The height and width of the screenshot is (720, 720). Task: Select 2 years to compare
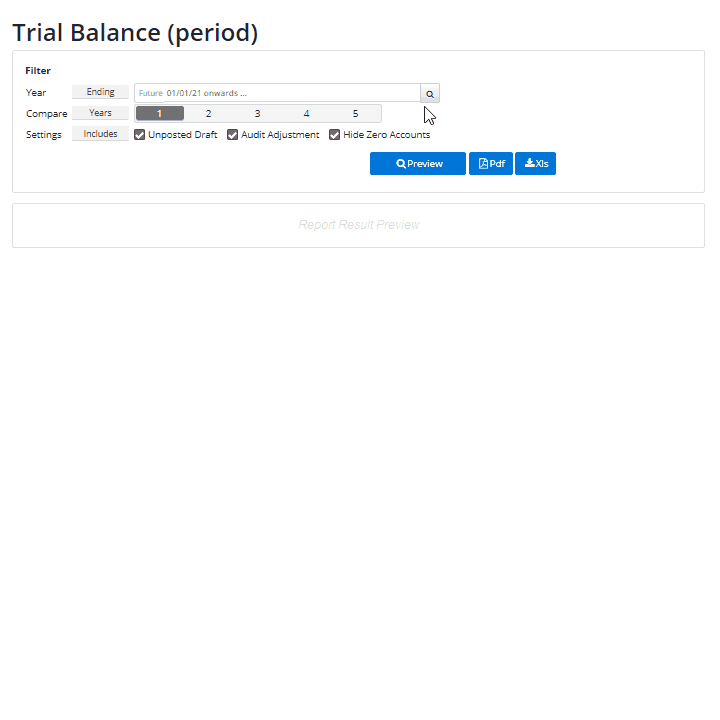tap(208, 113)
